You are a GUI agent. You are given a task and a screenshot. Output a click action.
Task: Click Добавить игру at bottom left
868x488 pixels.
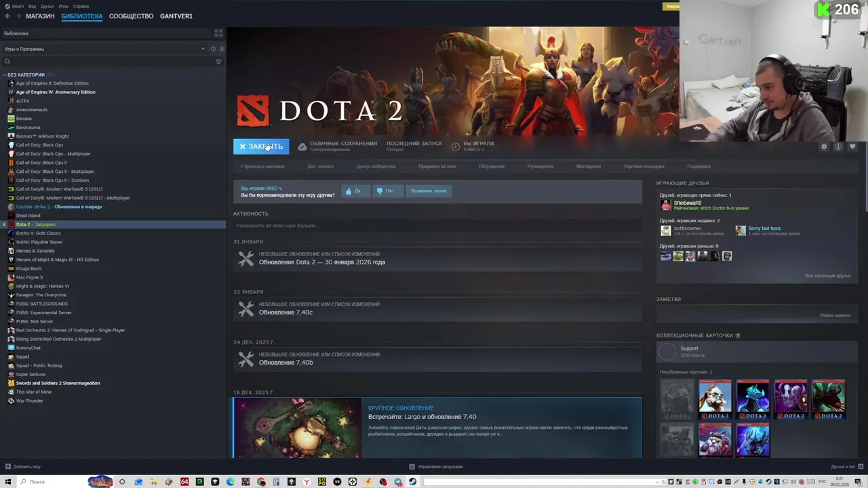click(23, 467)
